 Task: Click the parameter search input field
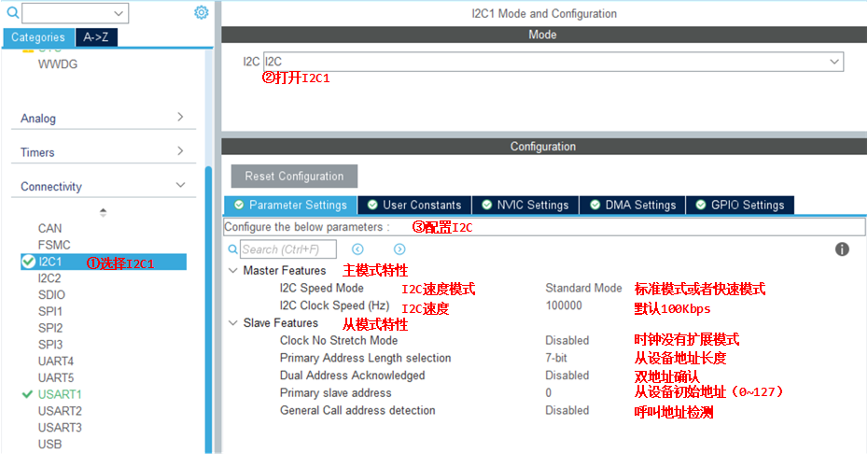tap(289, 249)
